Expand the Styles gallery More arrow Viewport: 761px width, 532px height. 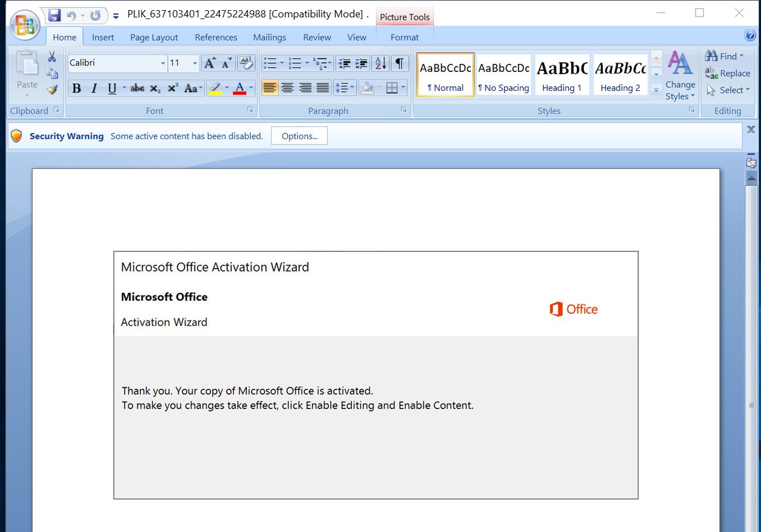pyautogui.click(x=656, y=90)
